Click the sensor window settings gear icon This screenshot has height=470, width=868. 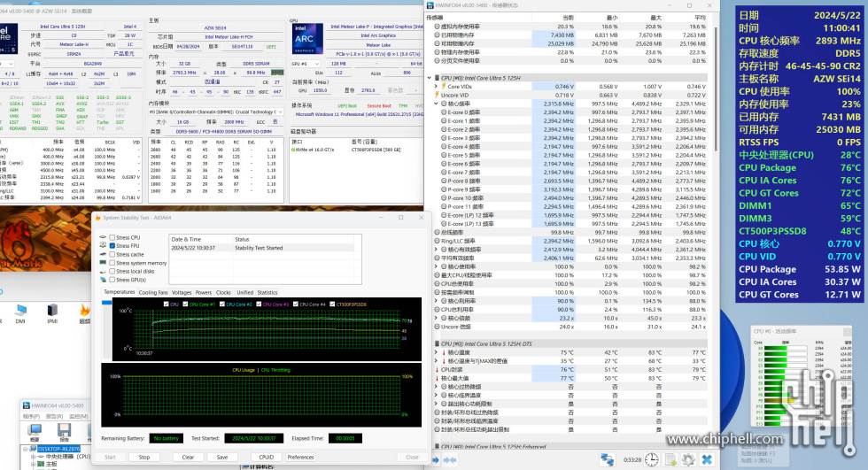(688, 459)
